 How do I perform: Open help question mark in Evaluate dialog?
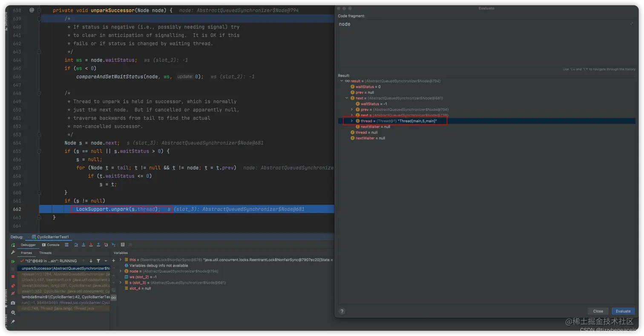(x=342, y=311)
